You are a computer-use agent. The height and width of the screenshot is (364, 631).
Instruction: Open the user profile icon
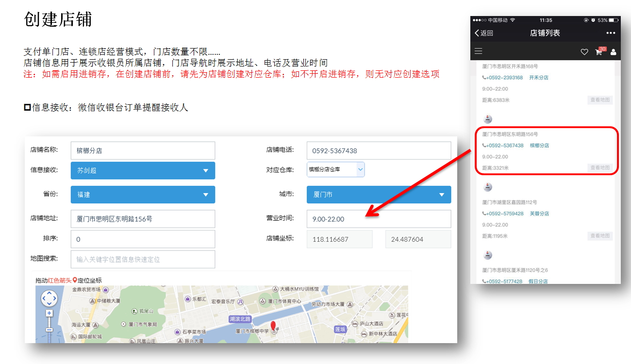point(613,52)
